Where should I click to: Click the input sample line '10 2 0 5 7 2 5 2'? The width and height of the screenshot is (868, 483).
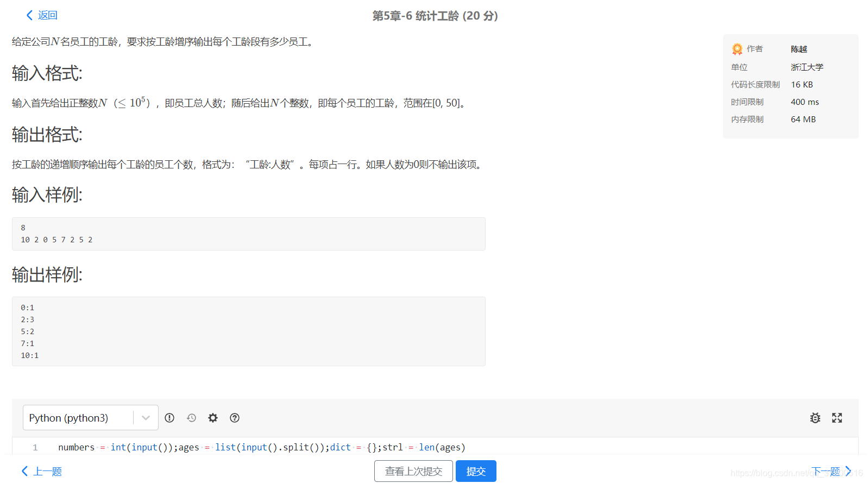click(56, 240)
